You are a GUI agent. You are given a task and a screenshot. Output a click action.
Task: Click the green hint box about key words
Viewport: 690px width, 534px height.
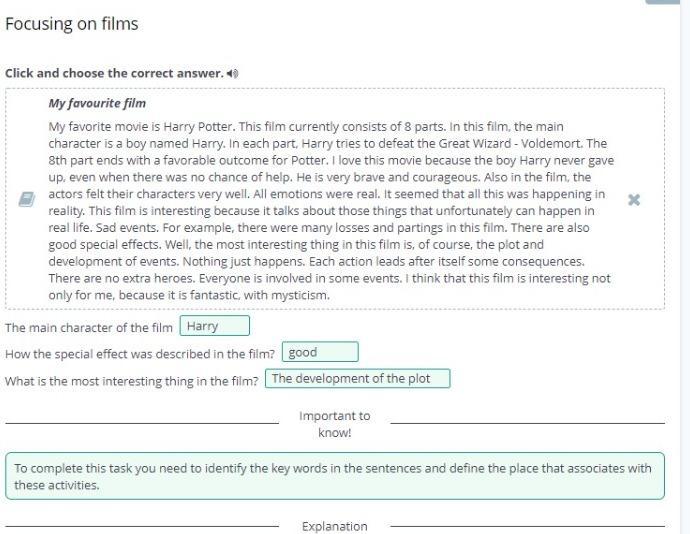click(x=334, y=476)
